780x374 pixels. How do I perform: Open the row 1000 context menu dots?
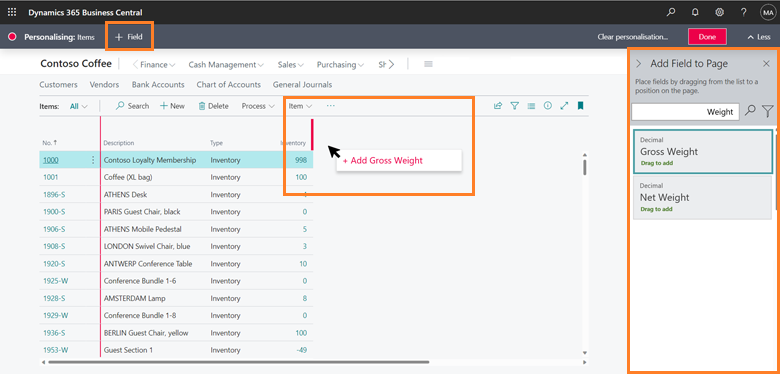(x=93, y=160)
